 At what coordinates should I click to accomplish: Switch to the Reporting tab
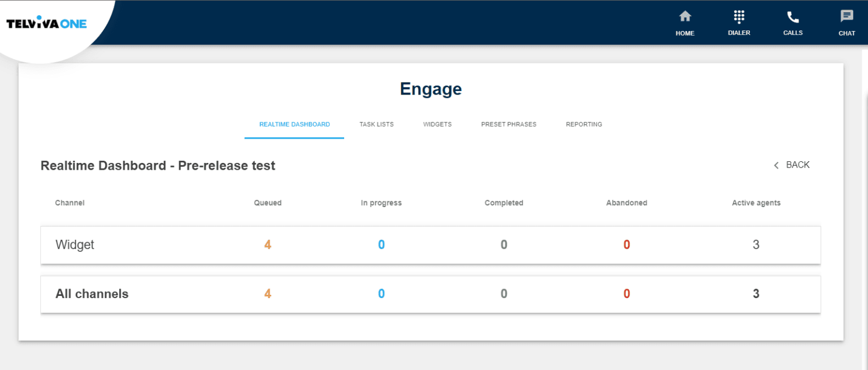point(584,124)
